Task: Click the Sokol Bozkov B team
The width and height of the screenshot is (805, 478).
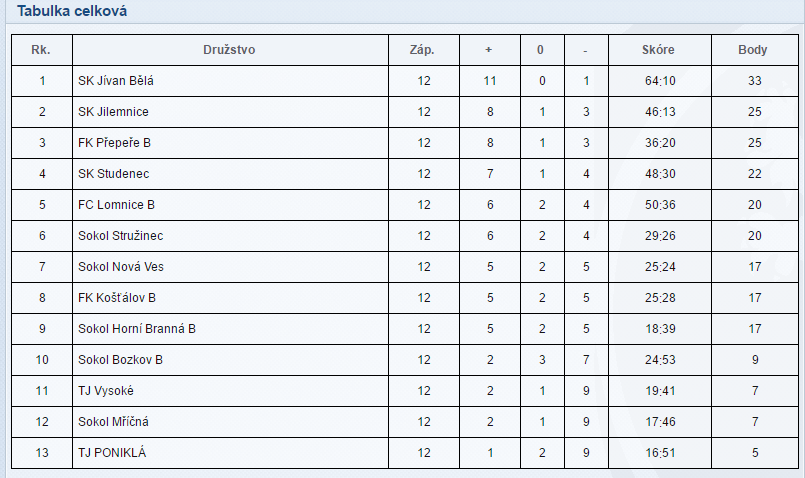Action: (x=120, y=360)
